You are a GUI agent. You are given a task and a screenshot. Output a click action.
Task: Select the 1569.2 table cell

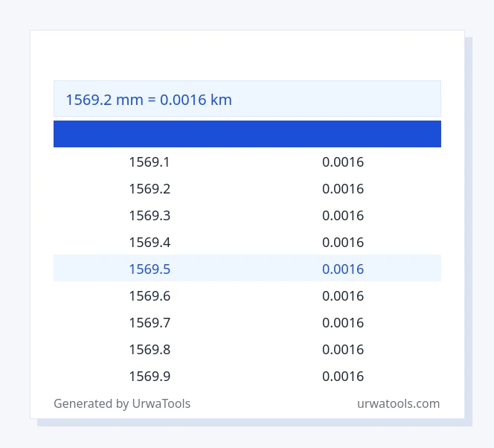coord(150,189)
